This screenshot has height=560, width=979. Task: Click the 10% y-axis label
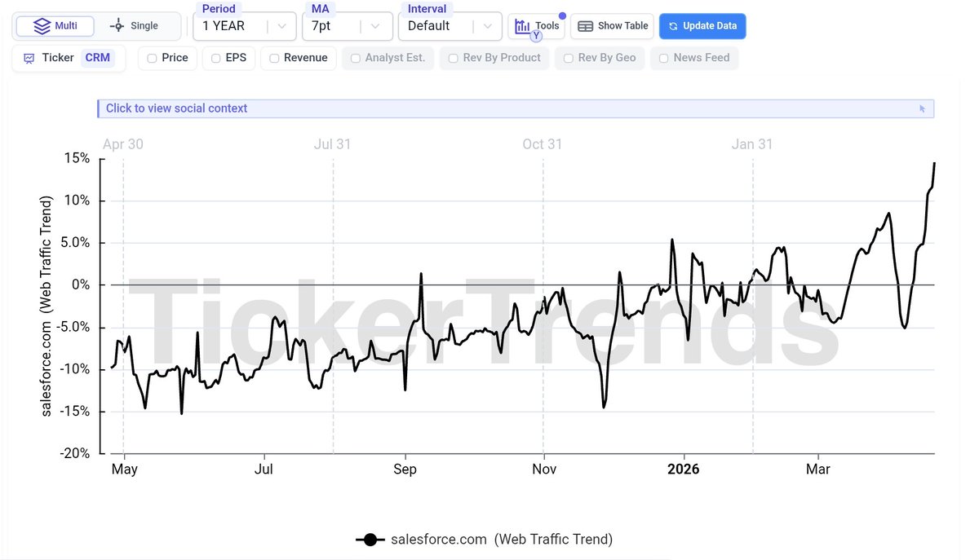pos(78,201)
